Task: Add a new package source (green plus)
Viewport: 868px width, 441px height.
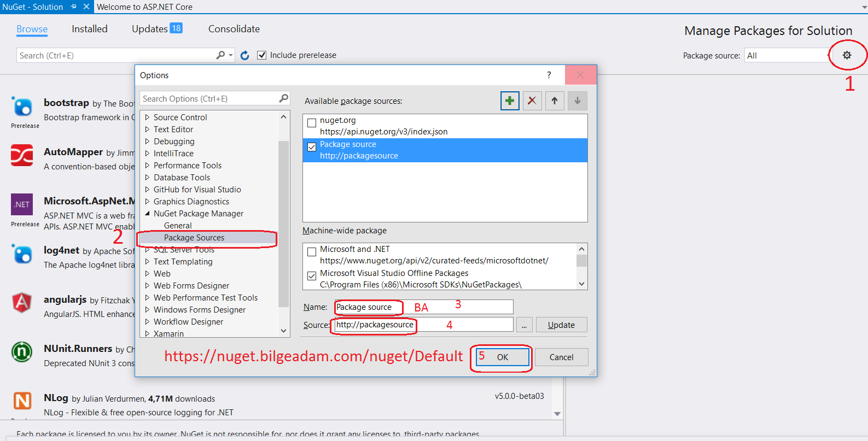Action: coord(510,101)
